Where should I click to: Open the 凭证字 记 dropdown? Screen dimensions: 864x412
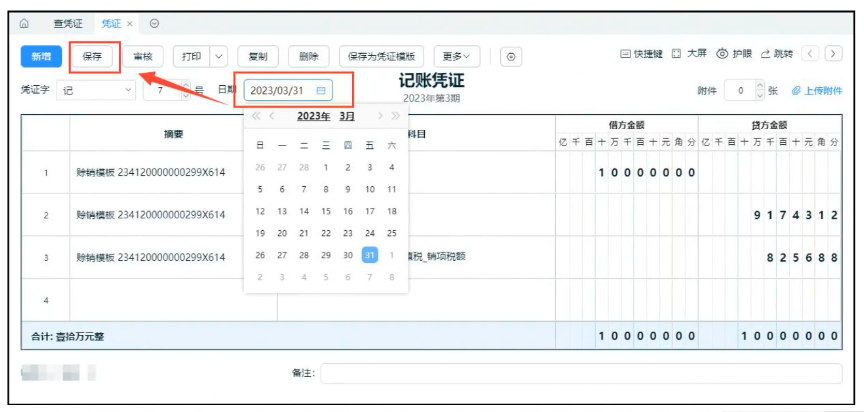(96, 90)
